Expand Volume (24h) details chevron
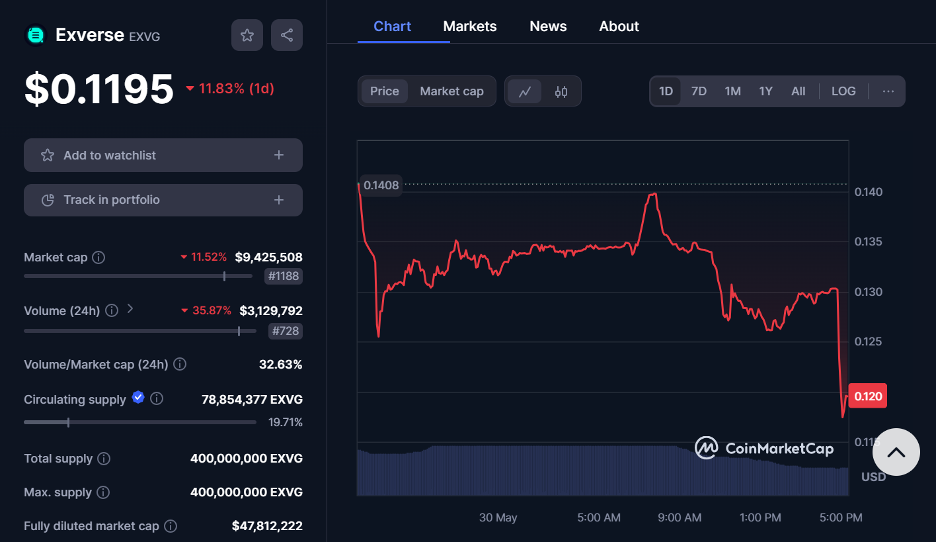 coord(130,309)
